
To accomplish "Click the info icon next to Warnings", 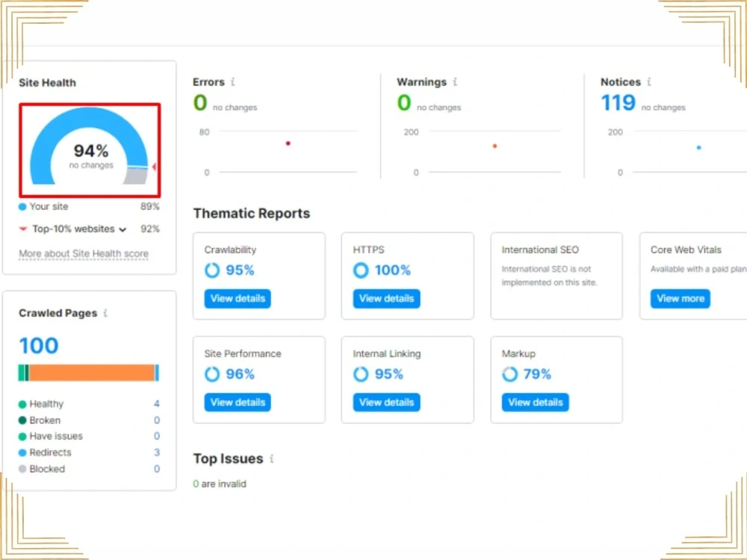I will click(x=456, y=82).
